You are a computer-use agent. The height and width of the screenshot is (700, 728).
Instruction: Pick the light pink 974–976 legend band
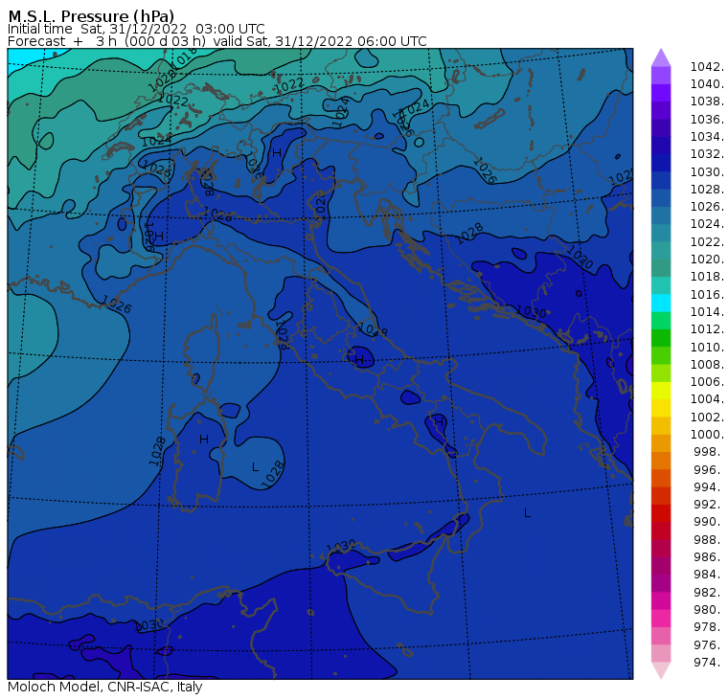pyautogui.click(x=661, y=654)
